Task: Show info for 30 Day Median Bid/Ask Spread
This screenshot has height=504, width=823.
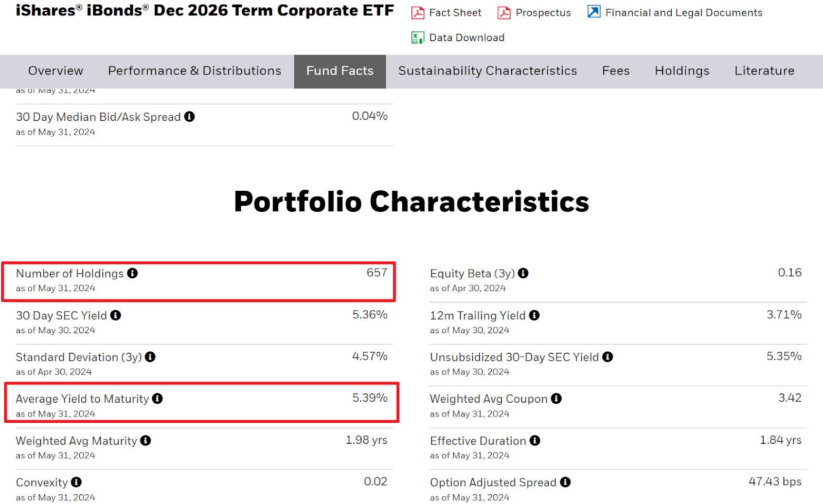Action: [189, 117]
